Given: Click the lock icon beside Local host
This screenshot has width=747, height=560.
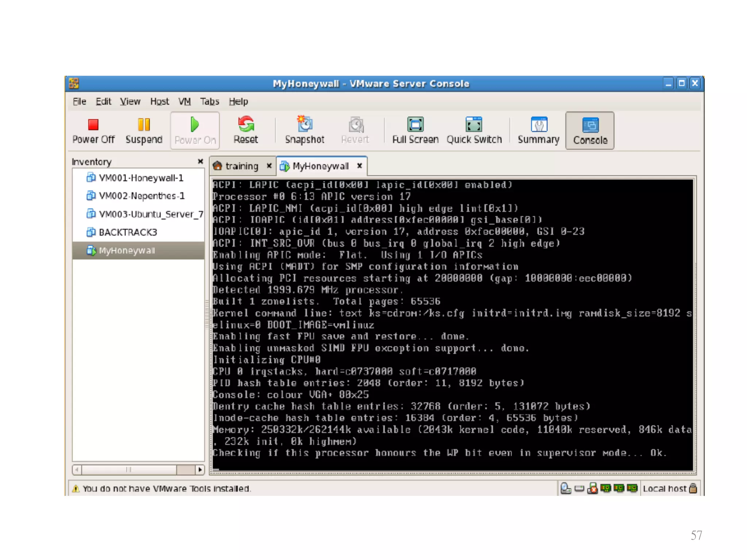Looking at the screenshot, I should pos(693,489).
